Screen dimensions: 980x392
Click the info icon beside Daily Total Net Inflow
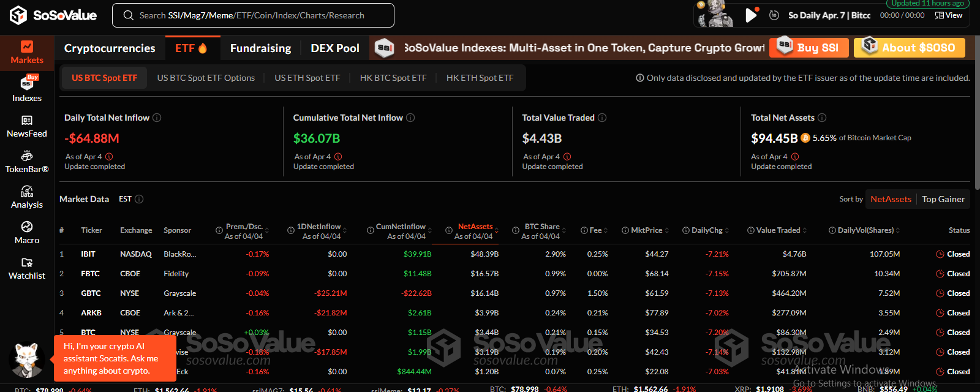pos(157,118)
